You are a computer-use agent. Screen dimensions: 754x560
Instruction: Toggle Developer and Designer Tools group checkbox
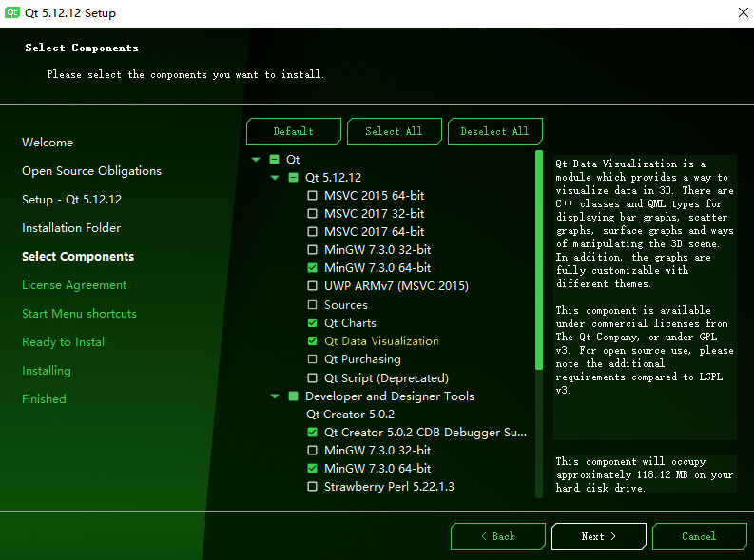tap(293, 396)
